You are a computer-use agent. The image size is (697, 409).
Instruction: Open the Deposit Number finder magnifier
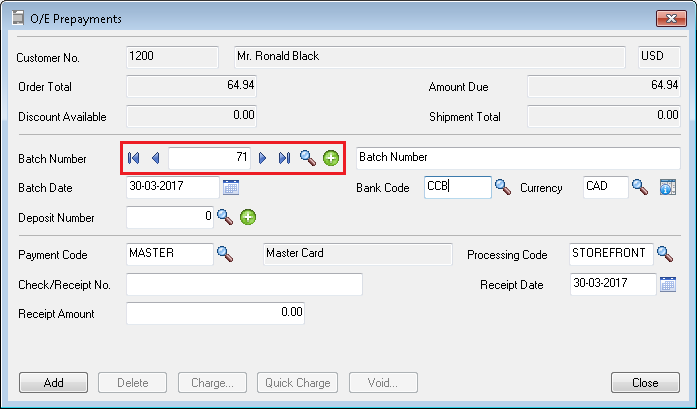[x=225, y=216]
